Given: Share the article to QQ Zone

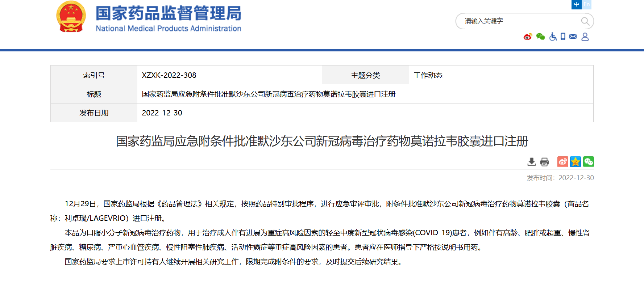Looking at the screenshot, I should coord(576,162).
